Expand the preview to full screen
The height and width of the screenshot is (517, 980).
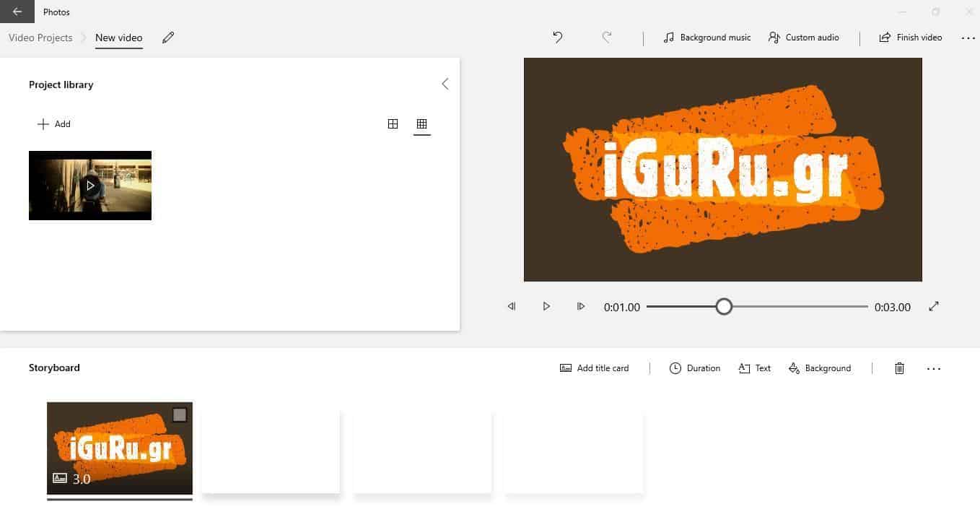[934, 307]
